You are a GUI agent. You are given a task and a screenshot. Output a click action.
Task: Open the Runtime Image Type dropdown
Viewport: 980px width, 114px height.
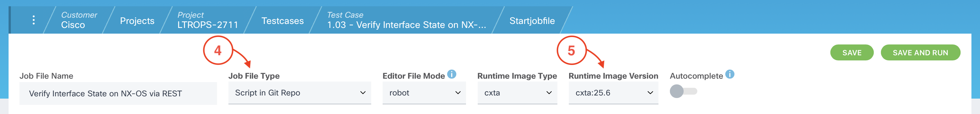(x=517, y=93)
